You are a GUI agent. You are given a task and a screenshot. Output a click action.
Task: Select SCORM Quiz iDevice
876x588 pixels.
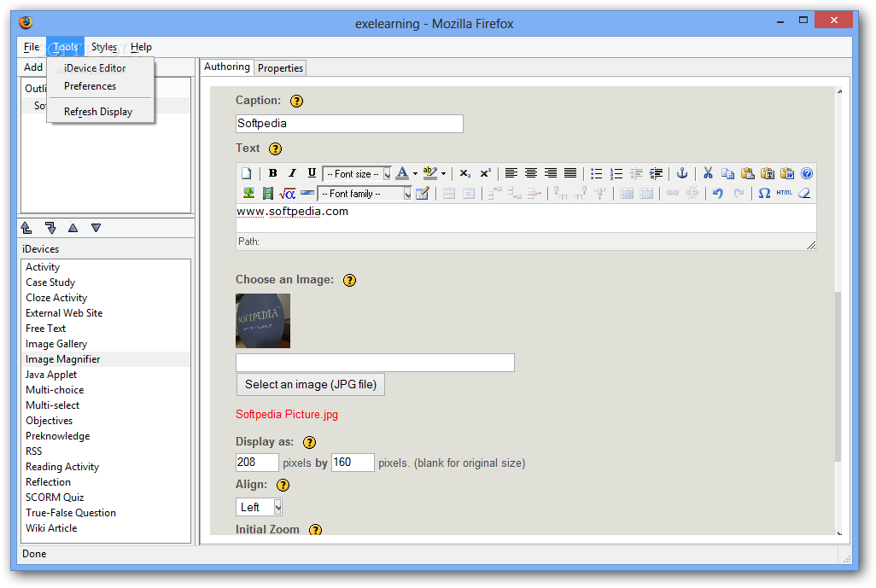coord(55,498)
